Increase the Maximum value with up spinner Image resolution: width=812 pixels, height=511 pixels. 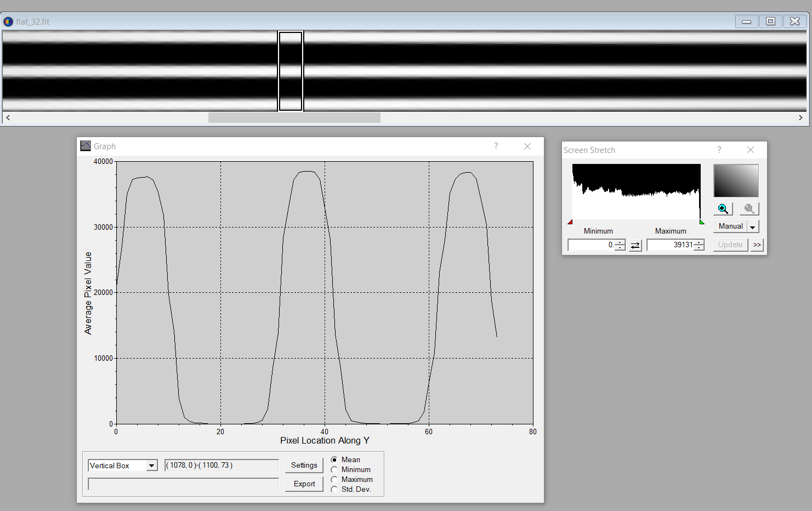pyautogui.click(x=699, y=242)
